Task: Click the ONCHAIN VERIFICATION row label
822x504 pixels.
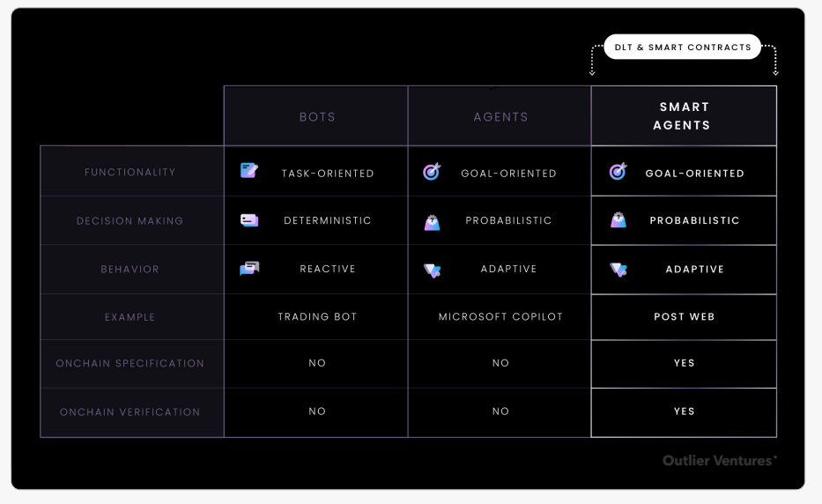Action: pos(130,412)
